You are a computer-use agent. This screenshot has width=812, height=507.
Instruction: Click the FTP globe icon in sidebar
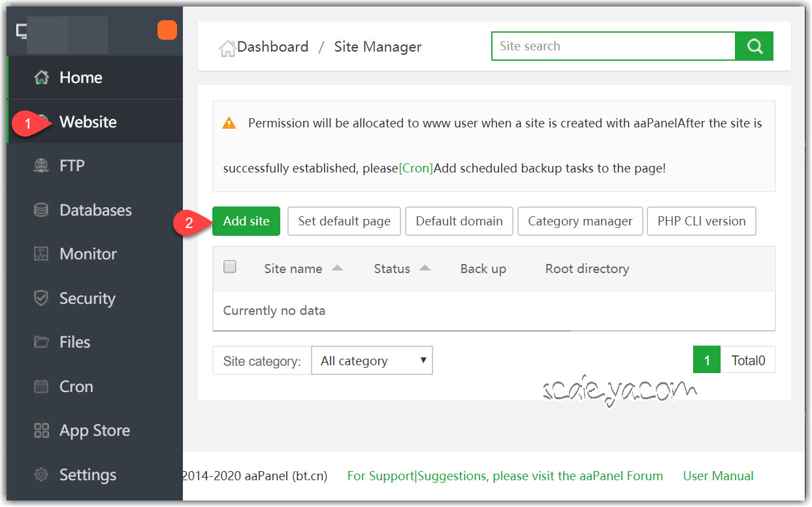(41, 166)
